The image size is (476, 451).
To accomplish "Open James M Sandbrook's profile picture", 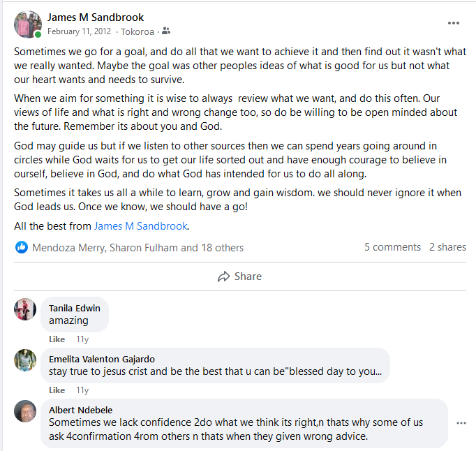I will 28,24.
